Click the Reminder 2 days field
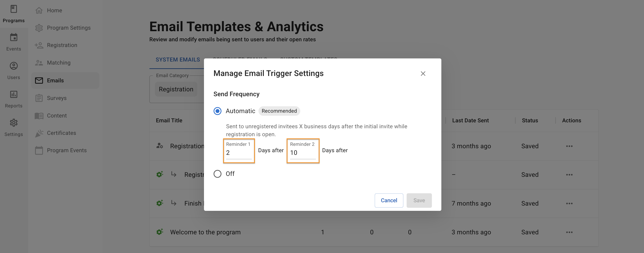Image resolution: width=644 pixels, height=253 pixels. coord(302,153)
